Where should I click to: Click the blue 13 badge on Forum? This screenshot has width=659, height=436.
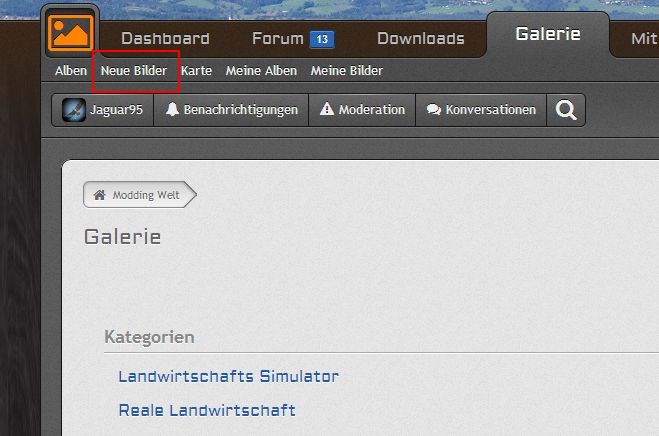point(321,40)
